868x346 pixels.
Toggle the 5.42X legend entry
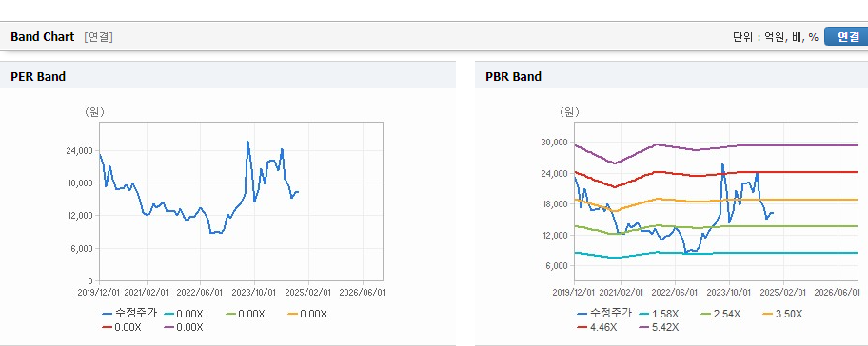(x=659, y=327)
